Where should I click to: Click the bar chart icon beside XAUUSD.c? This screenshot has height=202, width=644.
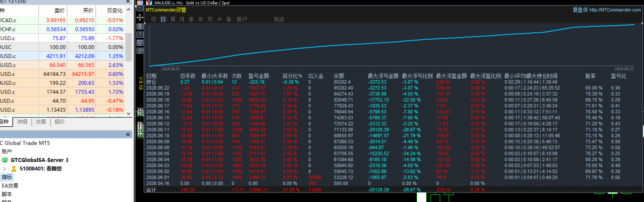tap(149, 3)
